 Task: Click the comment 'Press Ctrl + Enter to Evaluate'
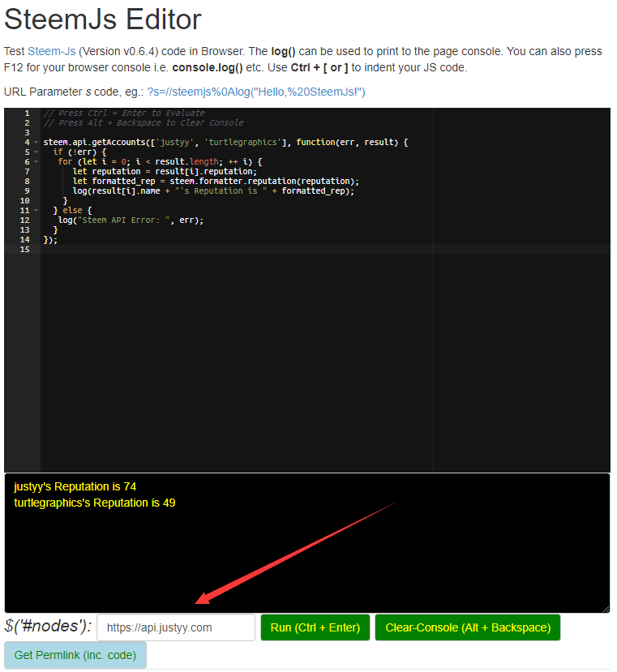pyautogui.click(x=124, y=113)
